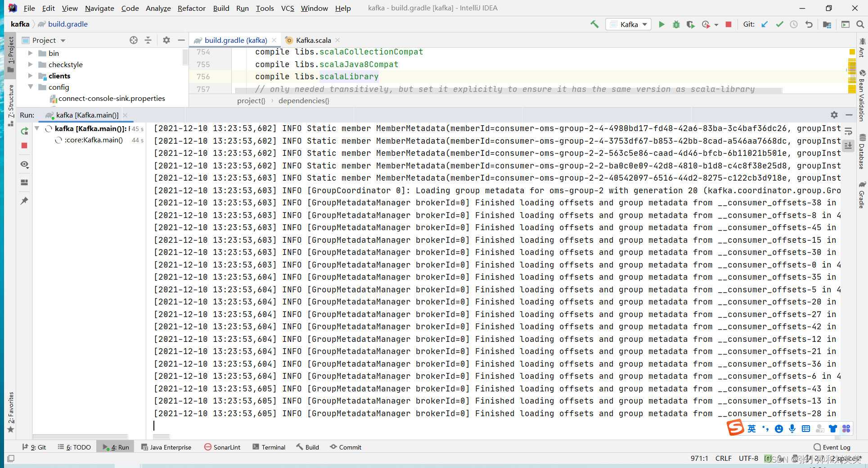Expand the checkstyle folder
The image size is (868, 468).
(31, 64)
